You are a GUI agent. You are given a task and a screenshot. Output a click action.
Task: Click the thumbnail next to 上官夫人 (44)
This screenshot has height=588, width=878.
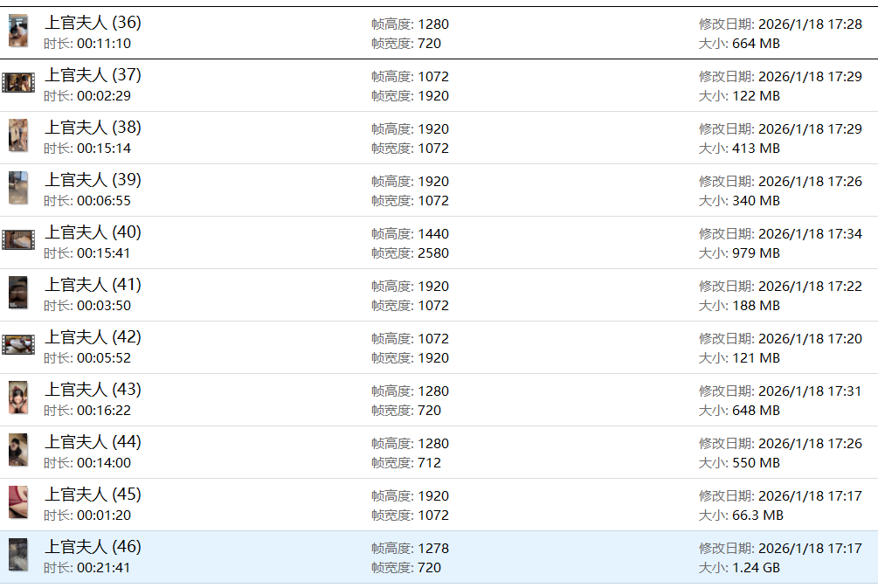(18, 450)
